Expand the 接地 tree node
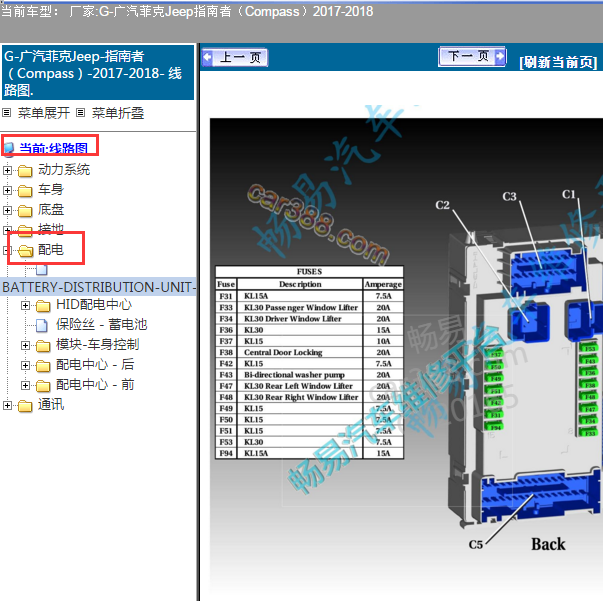 click(x=6, y=230)
